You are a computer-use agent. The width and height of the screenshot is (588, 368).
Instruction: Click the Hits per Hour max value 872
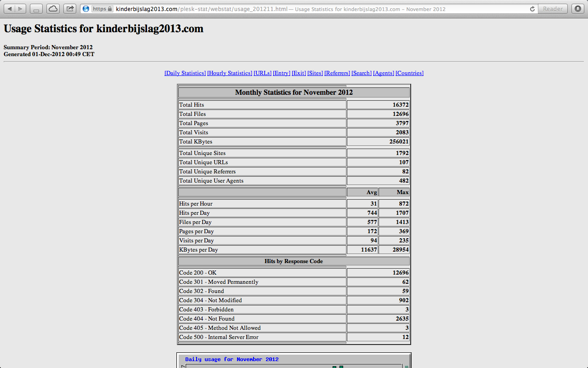[404, 204]
